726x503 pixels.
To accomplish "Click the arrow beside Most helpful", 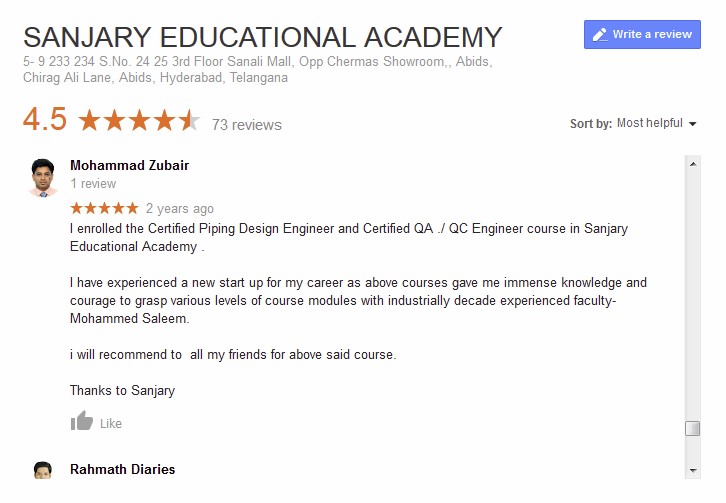I will [x=692, y=124].
